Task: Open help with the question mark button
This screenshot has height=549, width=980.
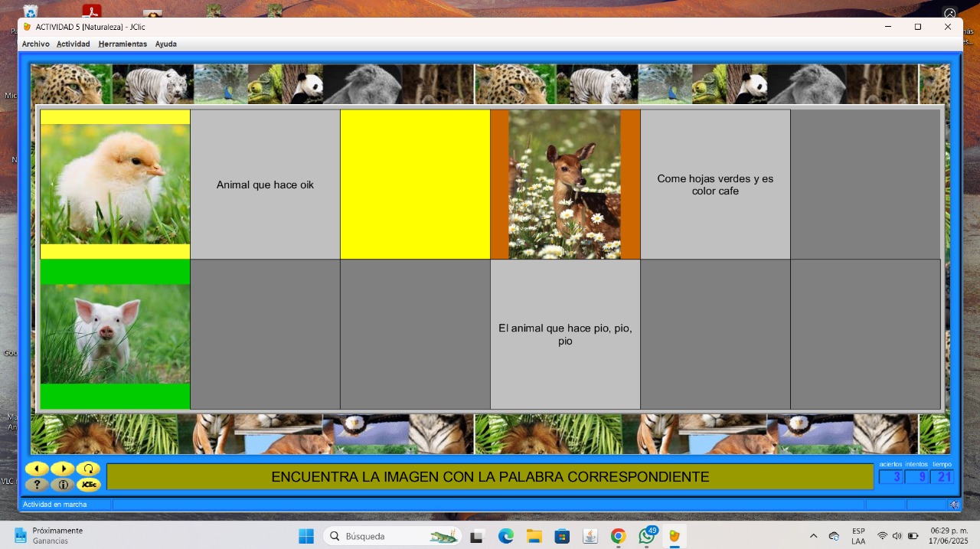Action: (37, 485)
